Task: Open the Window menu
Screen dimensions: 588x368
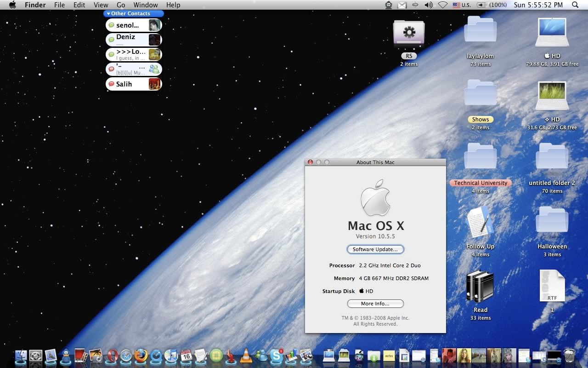Action: 146,5
